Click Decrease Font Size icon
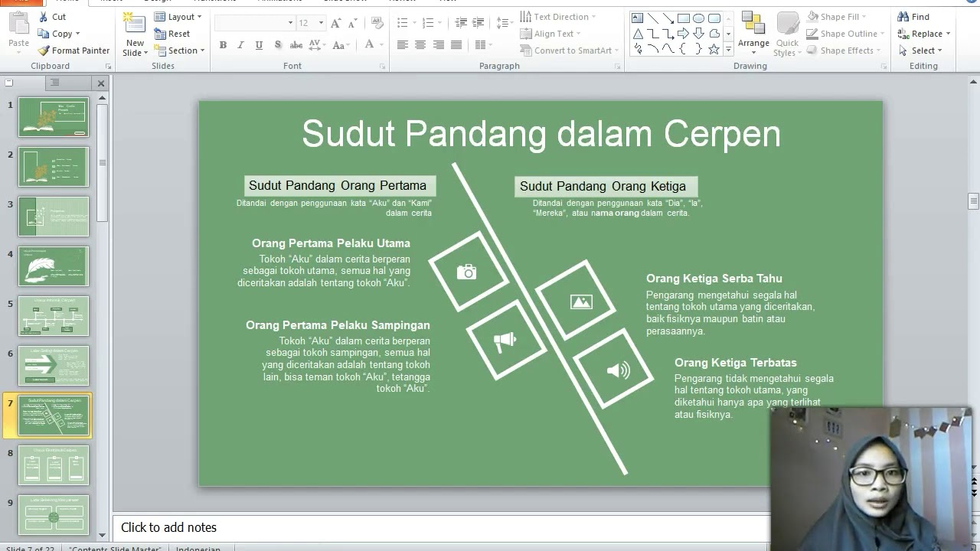Screen dimensions: 980x551 (353, 23)
